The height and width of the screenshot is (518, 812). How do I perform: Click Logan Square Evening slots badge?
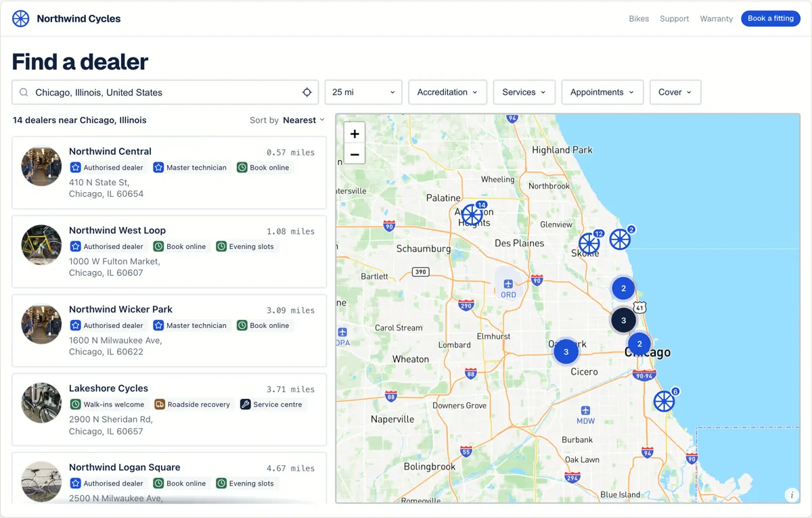pyautogui.click(x=246, y=484)
